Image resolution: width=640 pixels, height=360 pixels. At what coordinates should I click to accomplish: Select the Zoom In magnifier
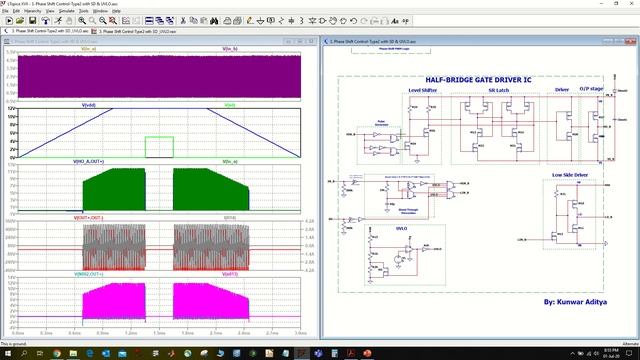(82, 21)
